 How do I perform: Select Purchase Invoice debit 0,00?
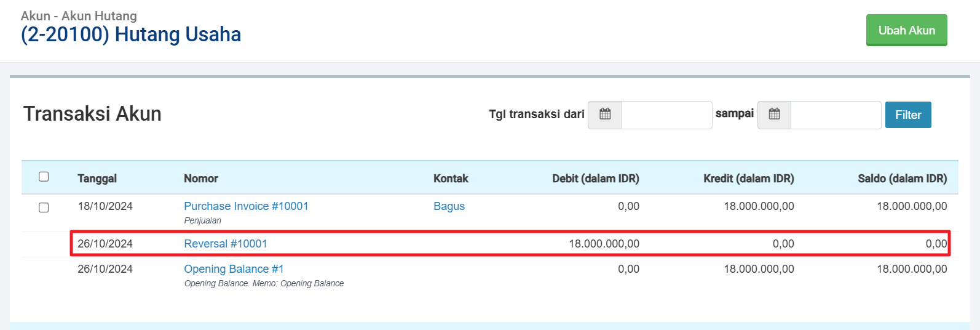click(x=628, y=206)
